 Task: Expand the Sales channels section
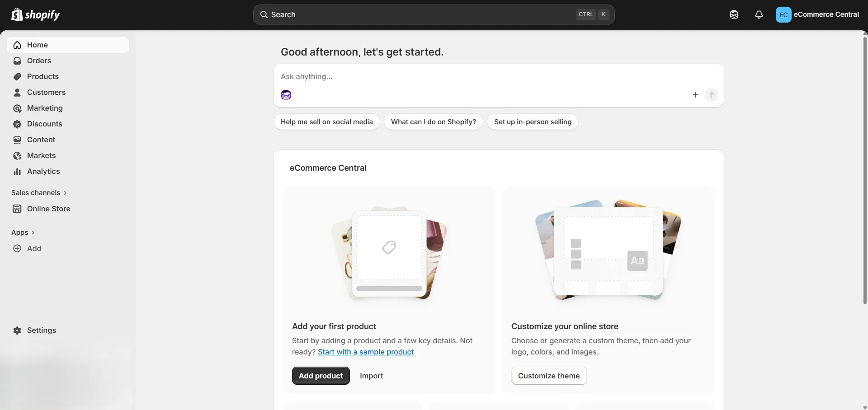(39, 193)
